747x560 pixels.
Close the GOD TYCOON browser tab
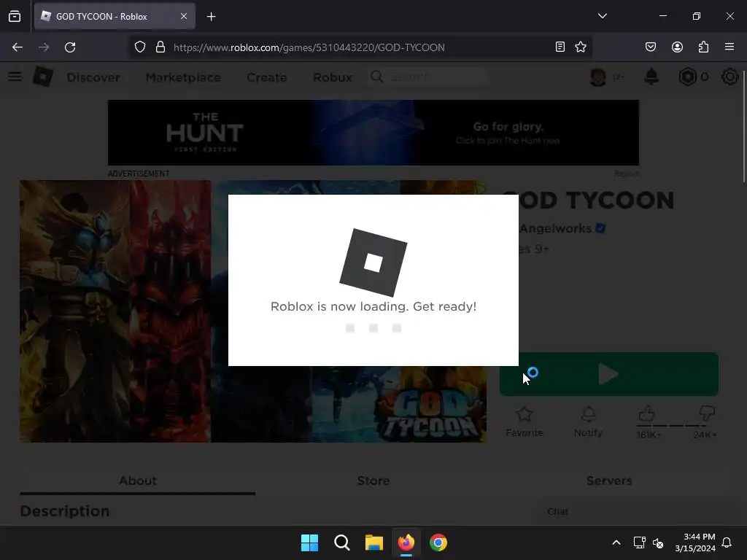pyautogui.click(x=183, y=16)
